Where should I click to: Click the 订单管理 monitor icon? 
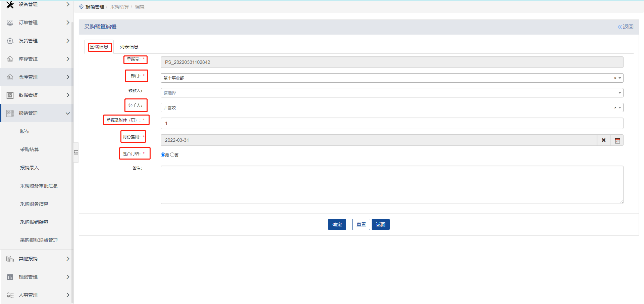click(x=10, y=23)
